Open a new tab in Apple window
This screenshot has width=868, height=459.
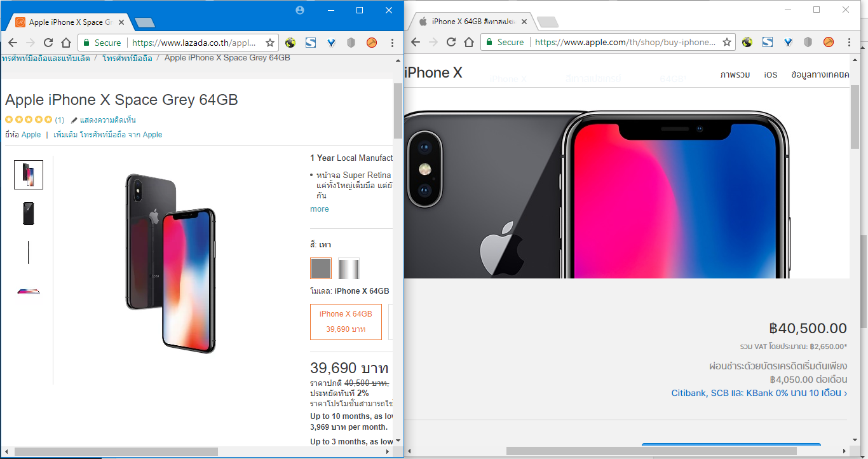tap(548, 22)
